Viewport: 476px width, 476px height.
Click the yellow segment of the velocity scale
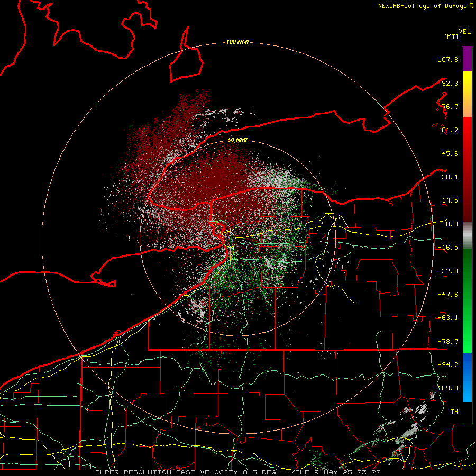467,94
